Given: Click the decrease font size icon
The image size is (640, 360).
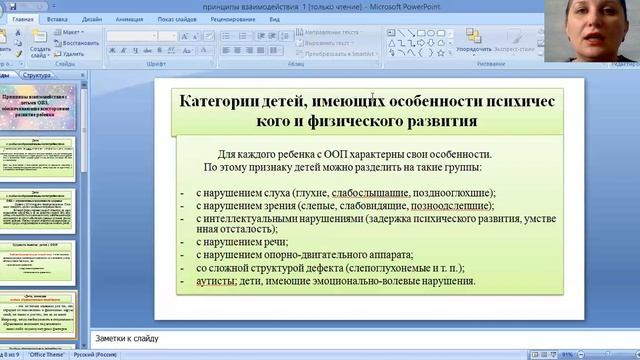Looking at the screenshot, I should tap(196, 36).
